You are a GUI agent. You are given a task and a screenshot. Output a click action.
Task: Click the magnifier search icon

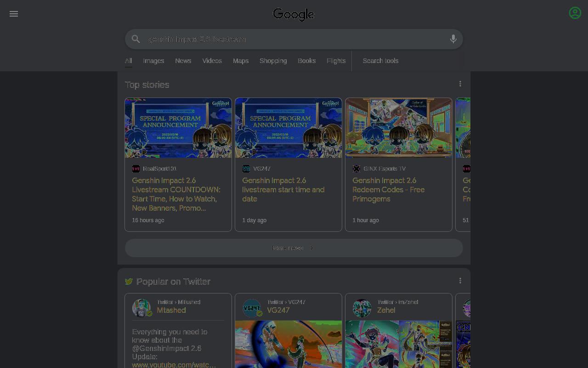pos(136,39)
